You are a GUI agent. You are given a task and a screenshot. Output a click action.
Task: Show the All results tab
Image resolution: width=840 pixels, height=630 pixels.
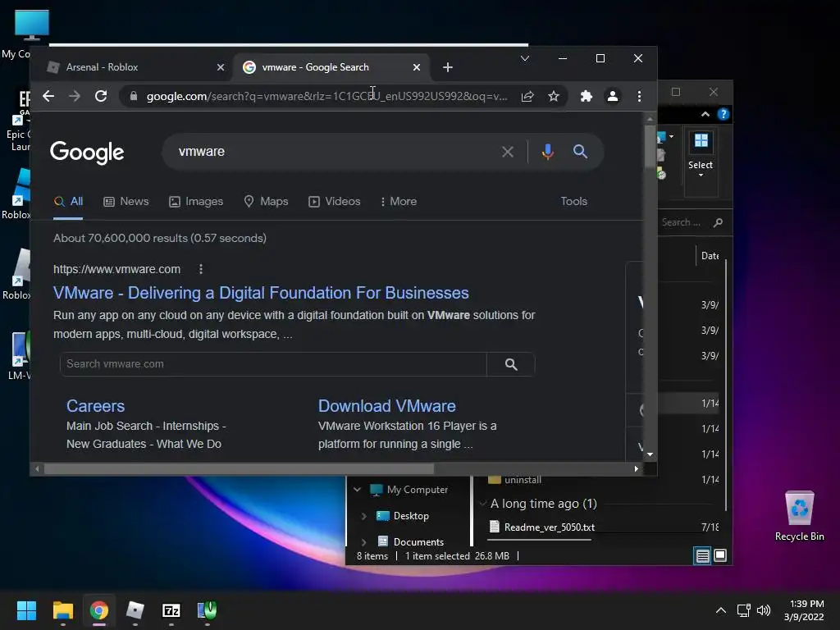click(x=68, y=202)
